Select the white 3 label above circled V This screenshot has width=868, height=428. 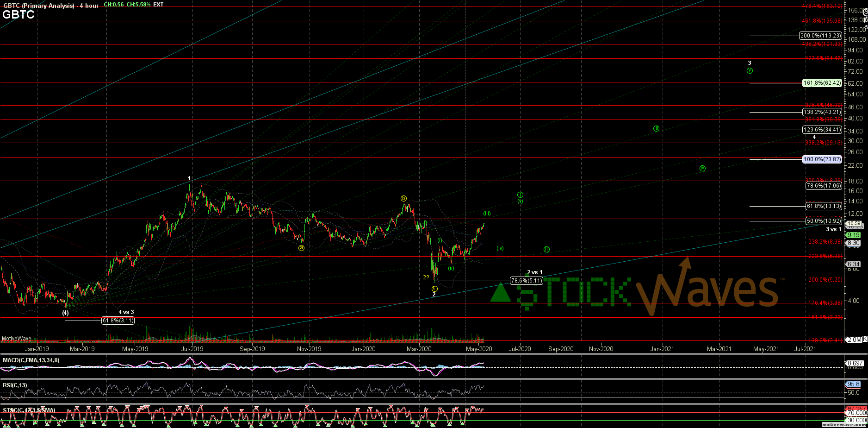point(750,63)
